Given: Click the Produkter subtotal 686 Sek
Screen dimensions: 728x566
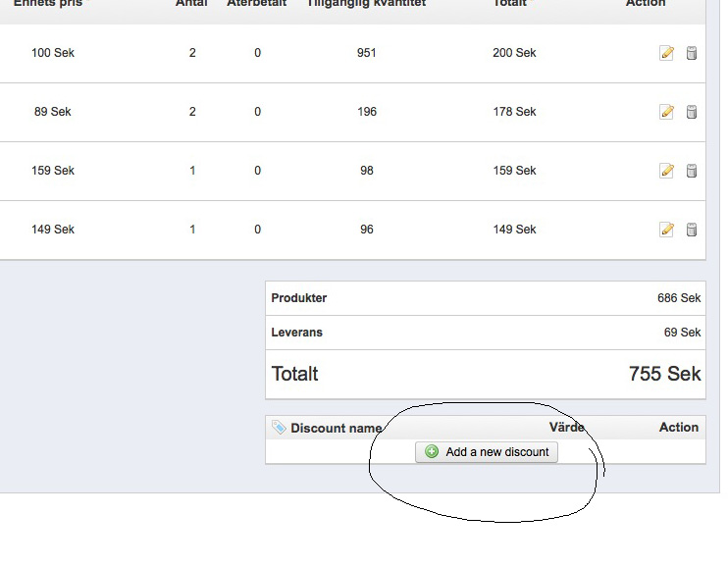Looking at the screenshot, I should click(x=679, y=298).
